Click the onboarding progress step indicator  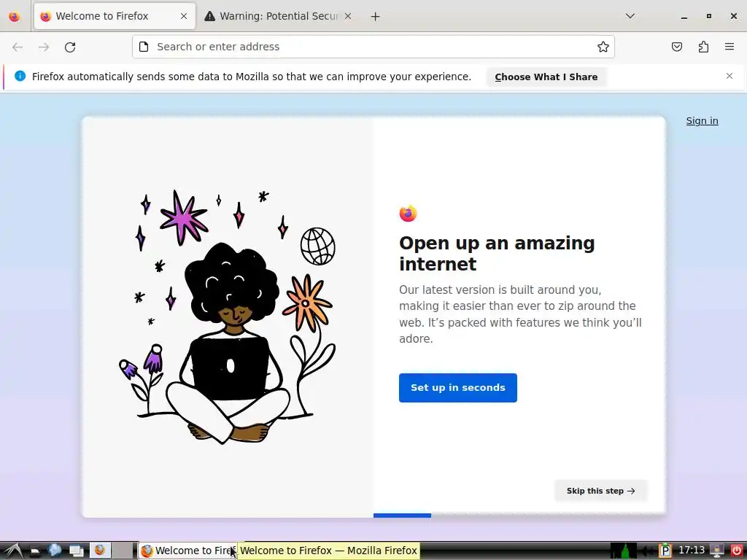[402, 516]
